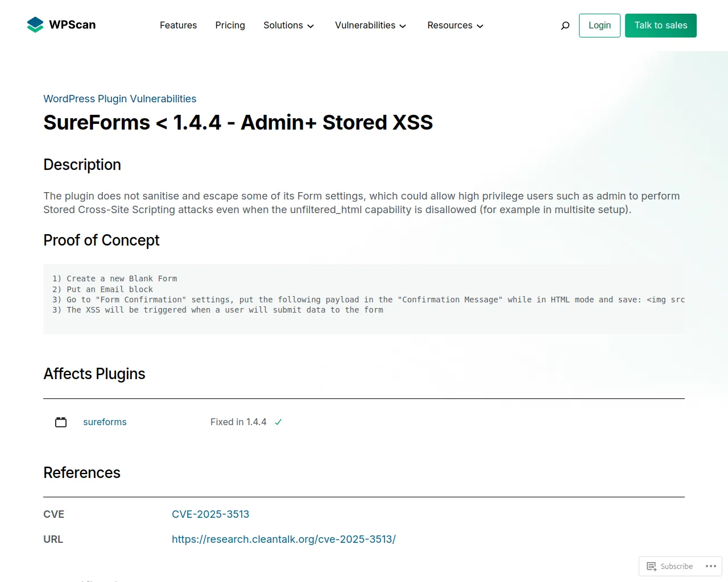This screenshot has width=728, height=582.
Task: Open WordPress Plugin Vulnerabilities breadcrumb link
Action: coord(119,99)
